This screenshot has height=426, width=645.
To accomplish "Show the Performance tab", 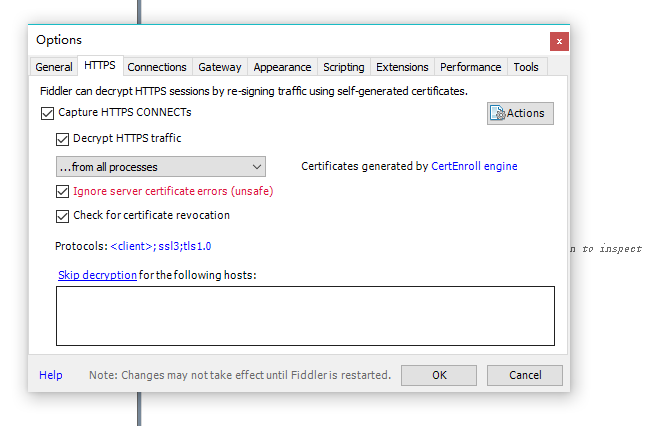I will tap(471, 67).
